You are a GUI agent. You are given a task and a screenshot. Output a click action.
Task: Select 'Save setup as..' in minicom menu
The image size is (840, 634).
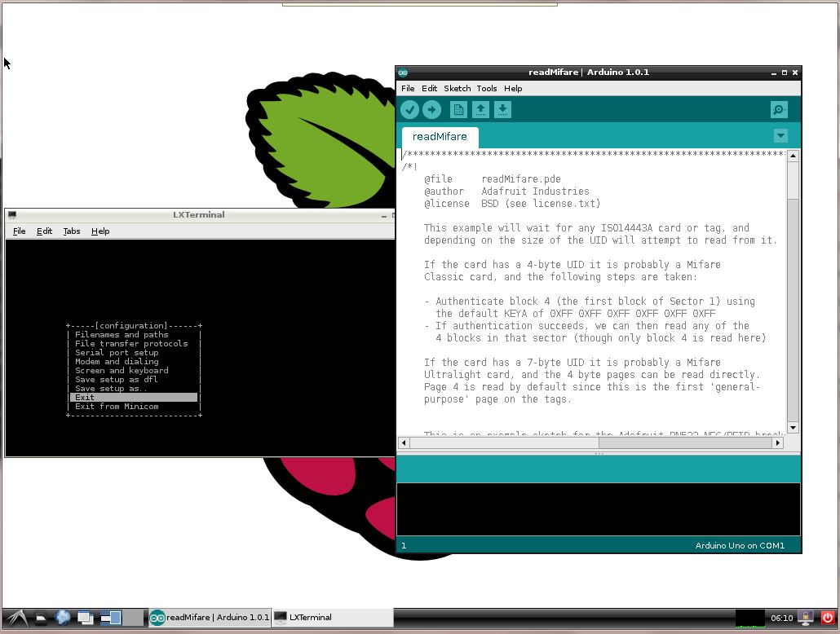click(x=111, y=388)
